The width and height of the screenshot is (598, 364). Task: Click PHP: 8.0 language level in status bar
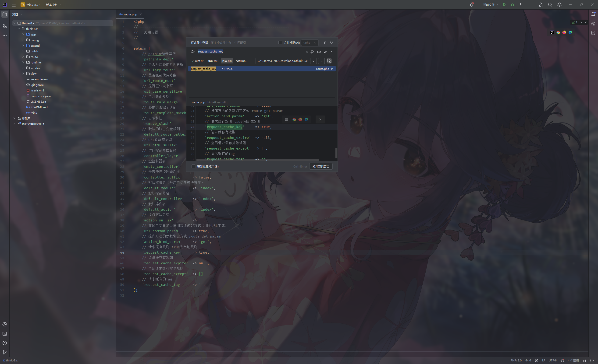[x=516, y=360]
